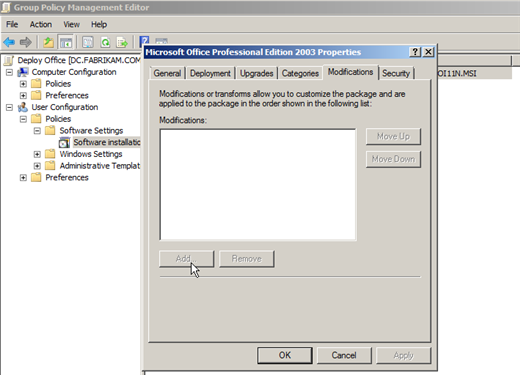Screen dimensions: 520x375
Task: Expand the Windows Settings node
Action: point(37,154)
